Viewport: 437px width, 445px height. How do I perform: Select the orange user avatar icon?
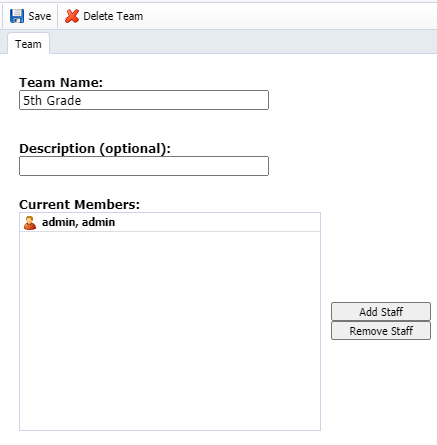pyautogui.click(x=30, y=223)
